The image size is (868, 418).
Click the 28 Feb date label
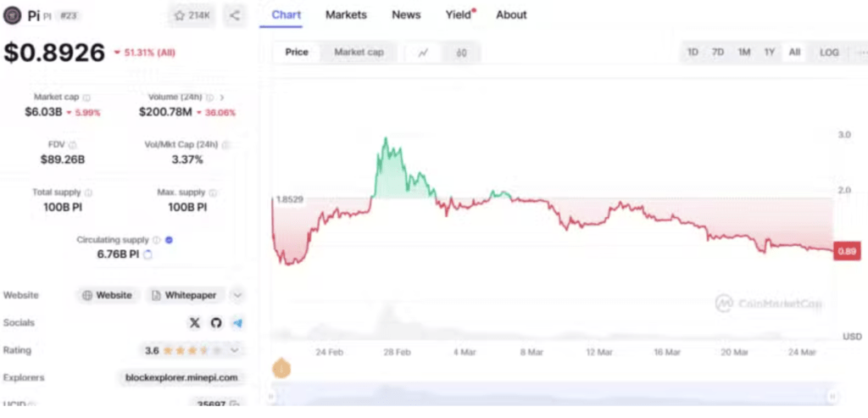coord(397,352)
